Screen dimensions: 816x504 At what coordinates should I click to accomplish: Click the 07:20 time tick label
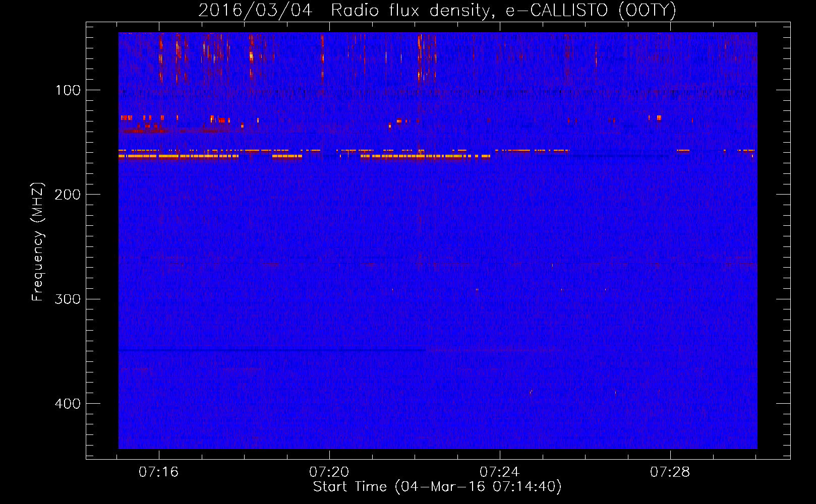[x=329, y=472]
